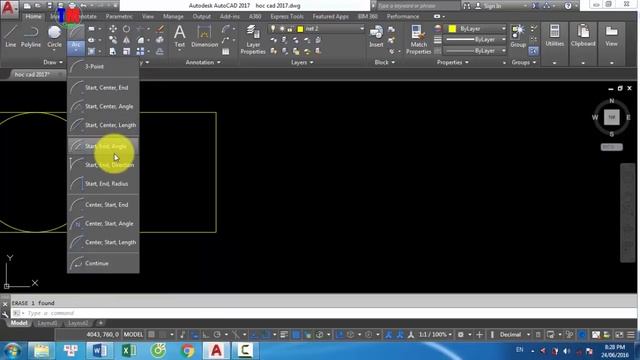Viewport: 640px width, 360px height.
Task: Expand the Block panel
Action: (x=384, y=62)
